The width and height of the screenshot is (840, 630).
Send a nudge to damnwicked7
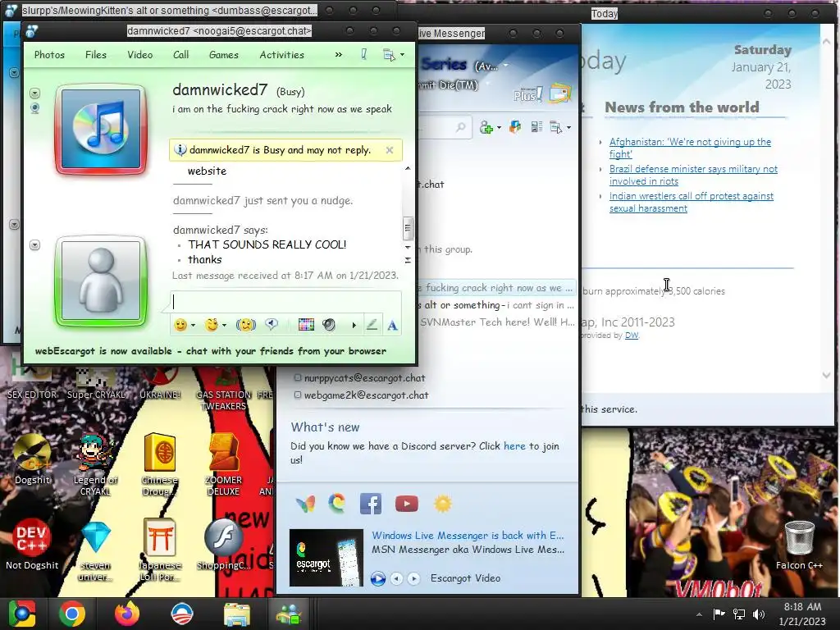(246, 325)
